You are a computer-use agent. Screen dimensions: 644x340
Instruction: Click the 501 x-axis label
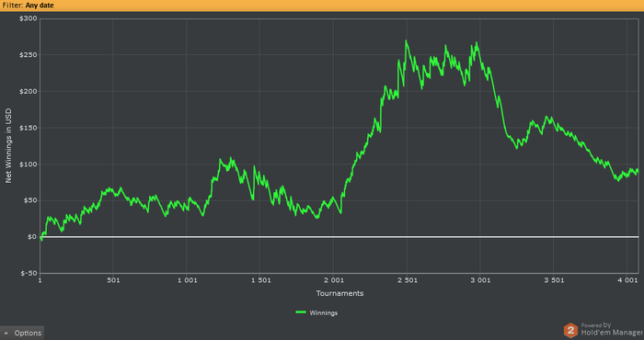[113, 280]
